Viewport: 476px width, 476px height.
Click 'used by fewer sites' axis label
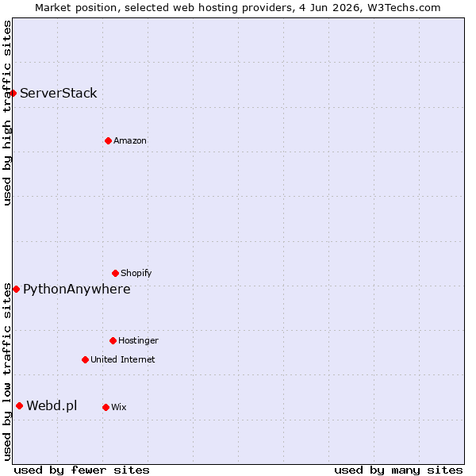(x=82, y=470)
